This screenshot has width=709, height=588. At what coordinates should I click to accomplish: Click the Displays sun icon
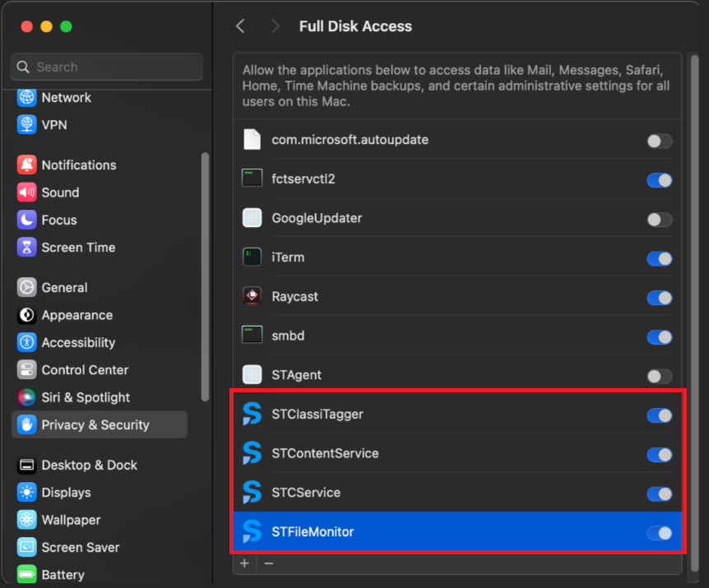[26, 492]
